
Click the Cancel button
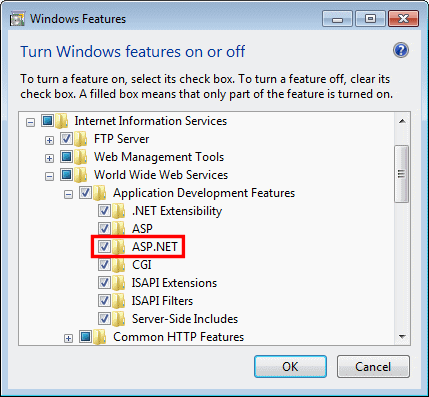pos(373,367)
